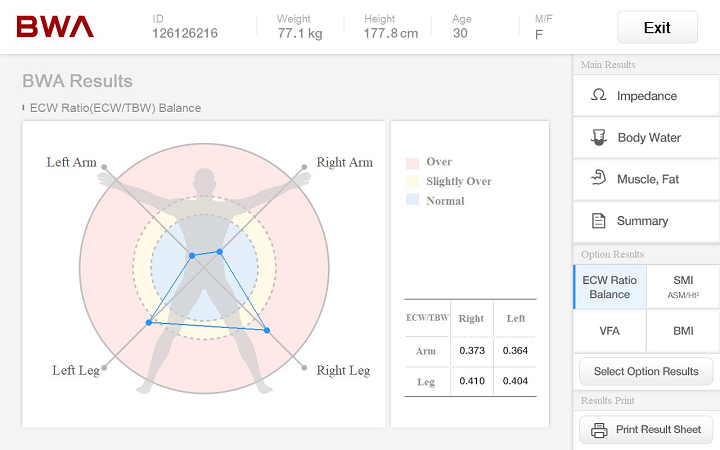Click the blue Normal legend swatch
Image resolution: width=720 pixels, height=450 pixels.
point(411,201)
